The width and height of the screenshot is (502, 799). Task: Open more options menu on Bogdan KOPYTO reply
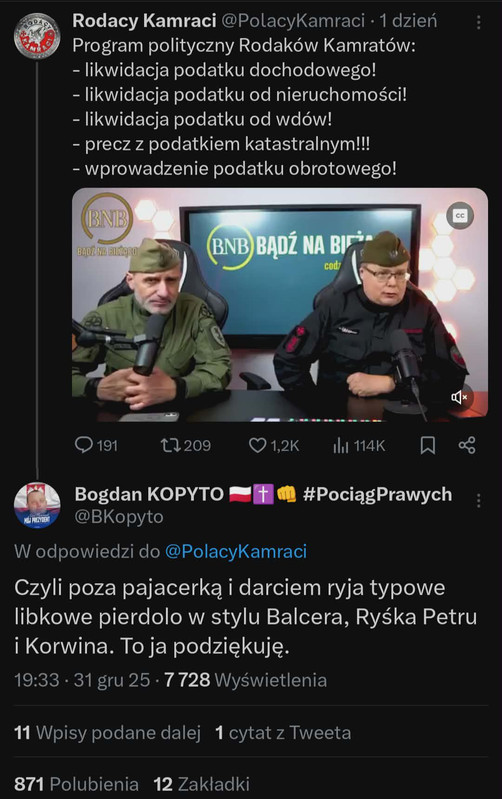click(478, 501)
